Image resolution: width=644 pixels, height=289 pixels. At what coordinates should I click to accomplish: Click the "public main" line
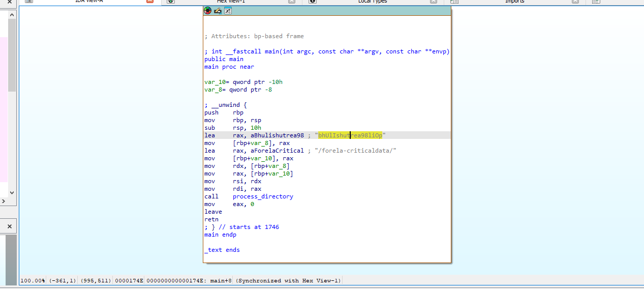pos(224,59)
